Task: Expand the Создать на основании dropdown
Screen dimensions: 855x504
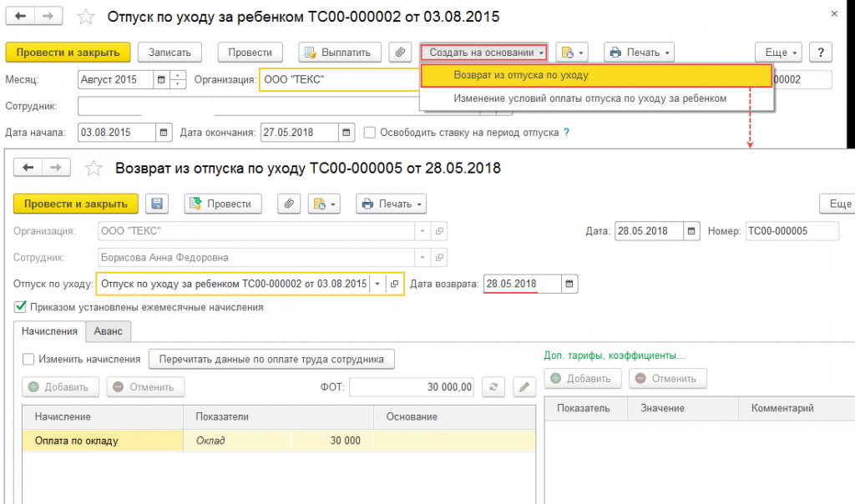Action: pos(484,53)
